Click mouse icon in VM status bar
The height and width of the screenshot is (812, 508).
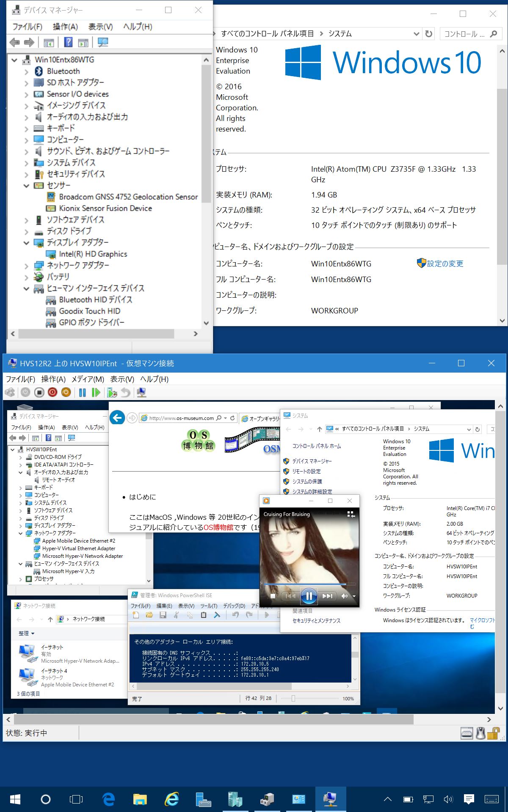(480, 733)
